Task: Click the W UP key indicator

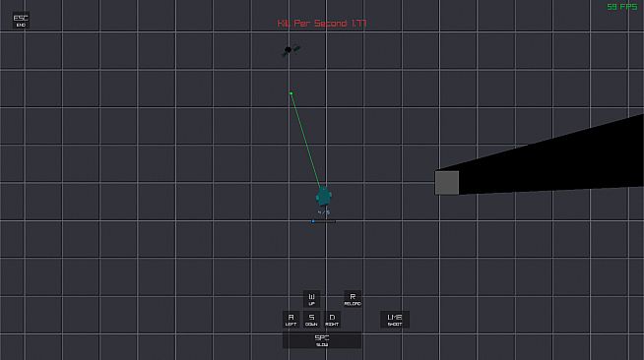Action: [x=311, y=299]
